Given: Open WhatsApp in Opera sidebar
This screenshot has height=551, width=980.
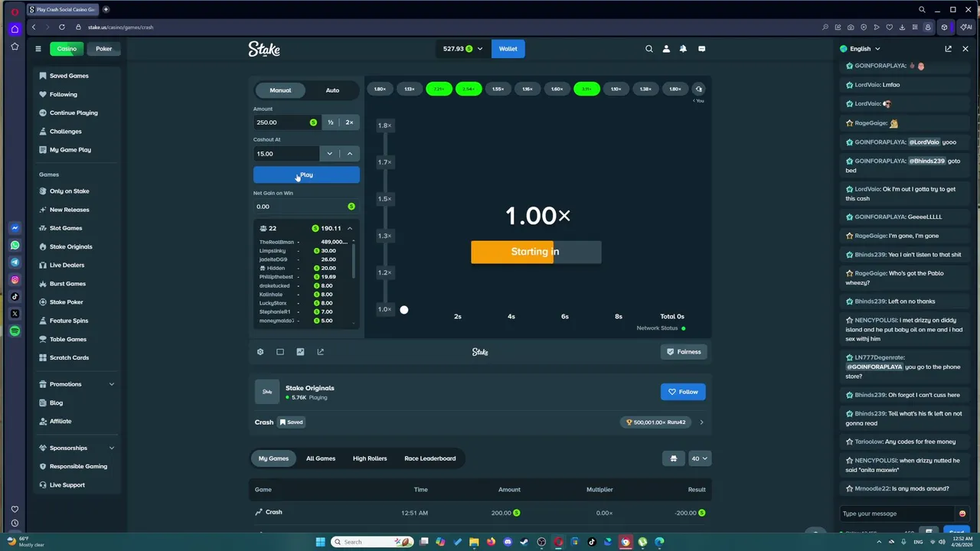Looking at the screenshot, I should pos(15,246).
